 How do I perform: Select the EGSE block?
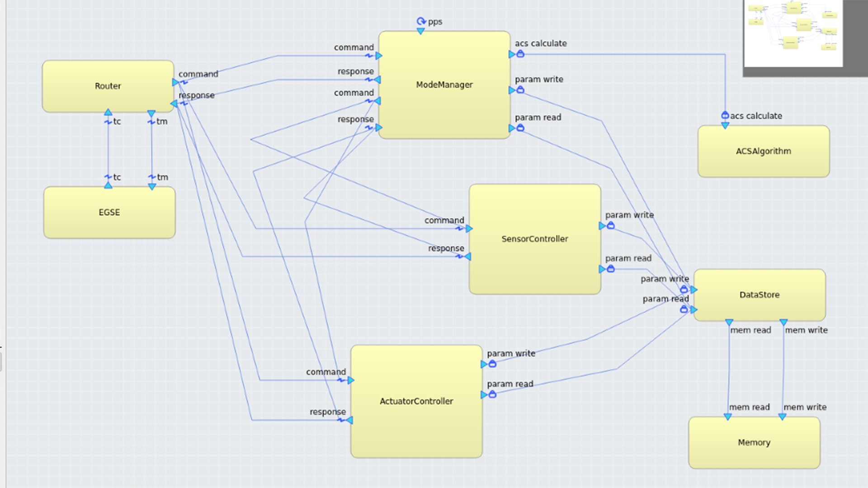pyautogui.click(x=109, y=212)
